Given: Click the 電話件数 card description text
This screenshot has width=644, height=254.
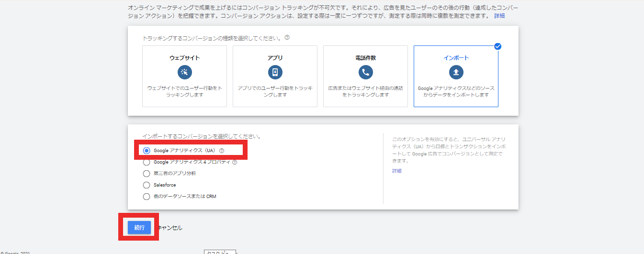Looking at the screenshot, I should tap(365, 91).
